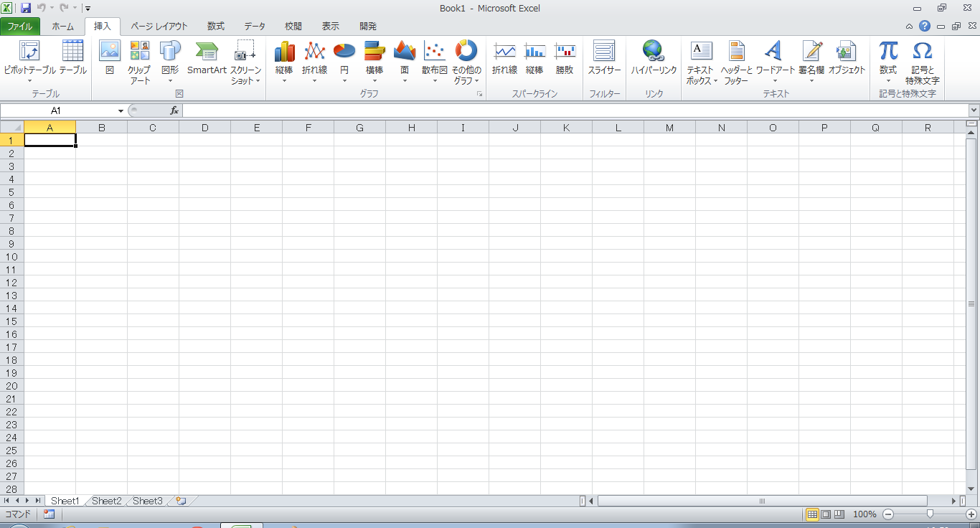Image resolution: width=980 pixels, height=528 pixels.
Task: Switch to Normal view in status bar
Action: (813, 514)
